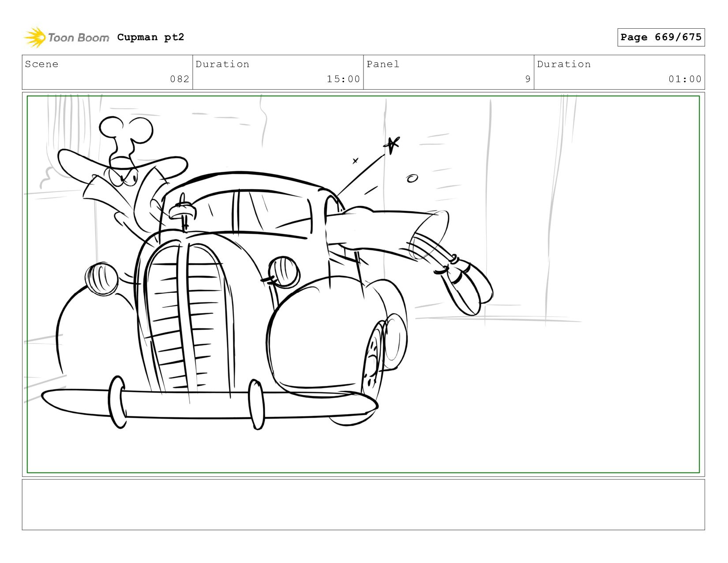728x563 pixels.
Task: Click the Scene header label
Action: click(x=42, y=64)
